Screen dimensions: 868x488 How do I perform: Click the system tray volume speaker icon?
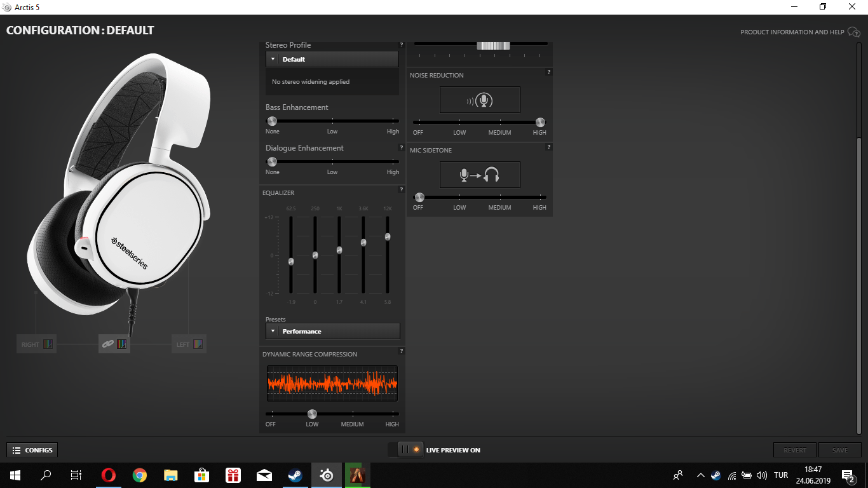(763, 475)
